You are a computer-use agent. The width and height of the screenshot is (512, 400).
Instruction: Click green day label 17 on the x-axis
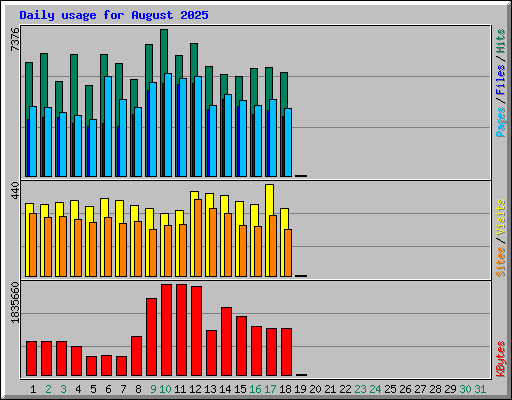point(270,389)
